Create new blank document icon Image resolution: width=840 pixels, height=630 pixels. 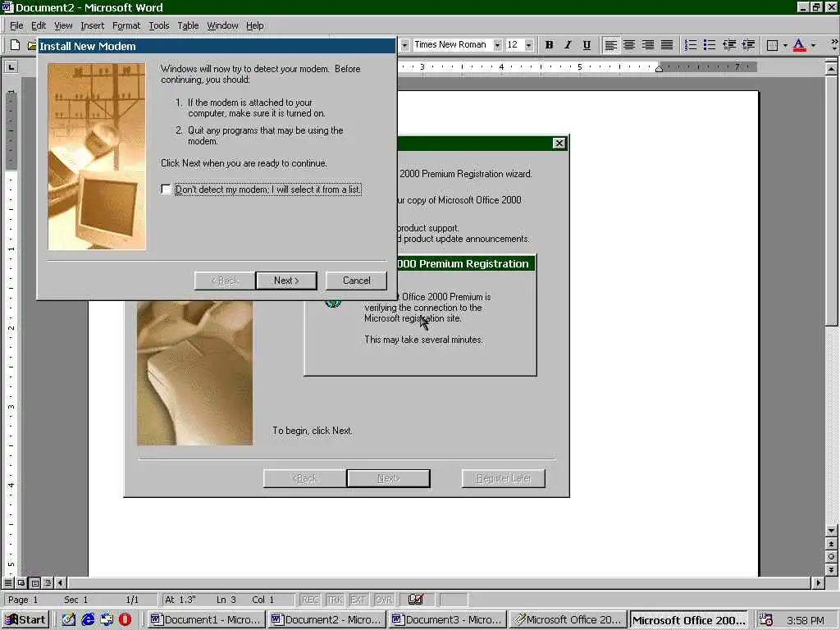coord(15,45)
